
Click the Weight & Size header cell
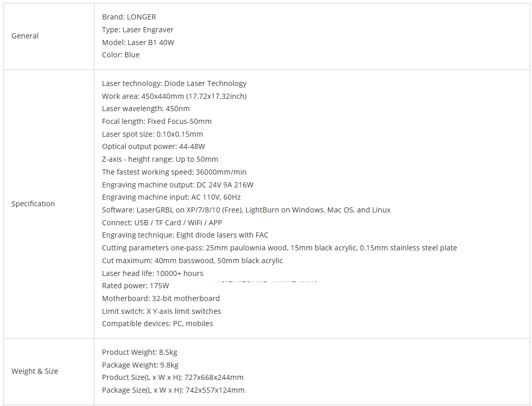tap(34, 371)
